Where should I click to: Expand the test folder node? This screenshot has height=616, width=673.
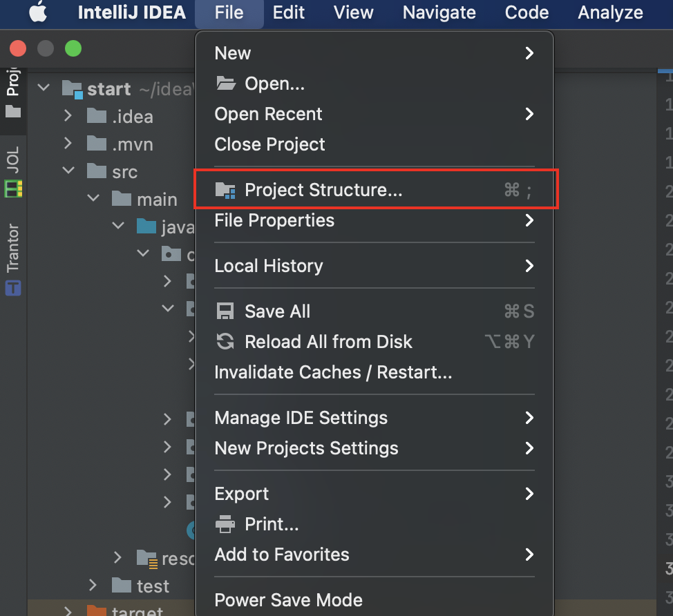click(x=93, y=585)
